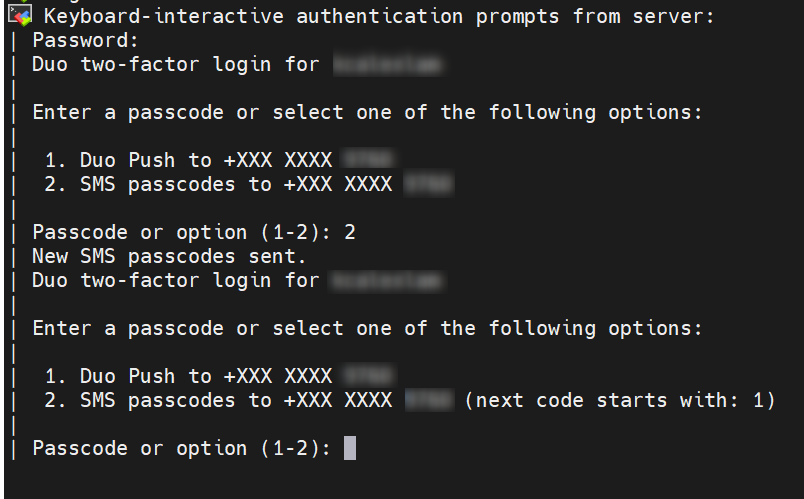Click the terminal session icon beside Keyboard-interactive
Image resolution: width=804 pixels, height=499 pixels.
coord(20,15)
